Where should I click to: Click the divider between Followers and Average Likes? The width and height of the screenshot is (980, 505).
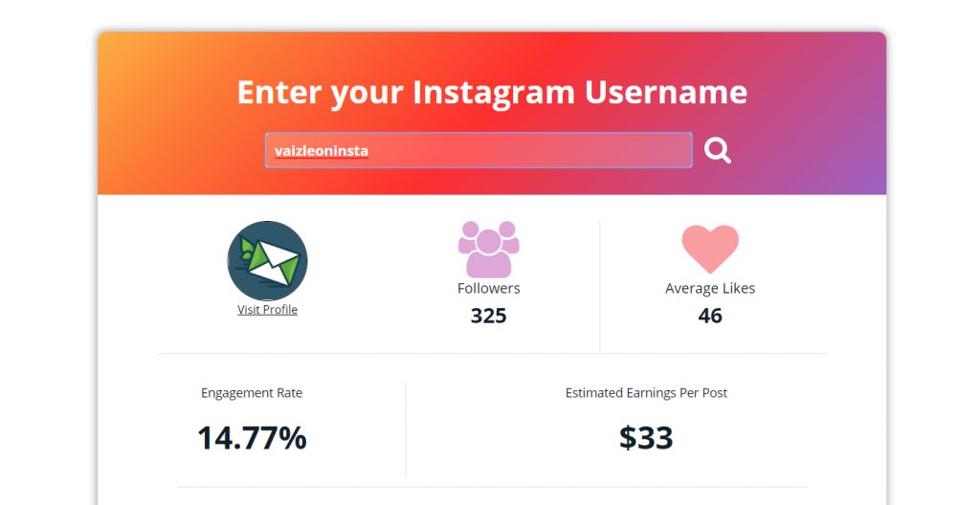point(600,287)
